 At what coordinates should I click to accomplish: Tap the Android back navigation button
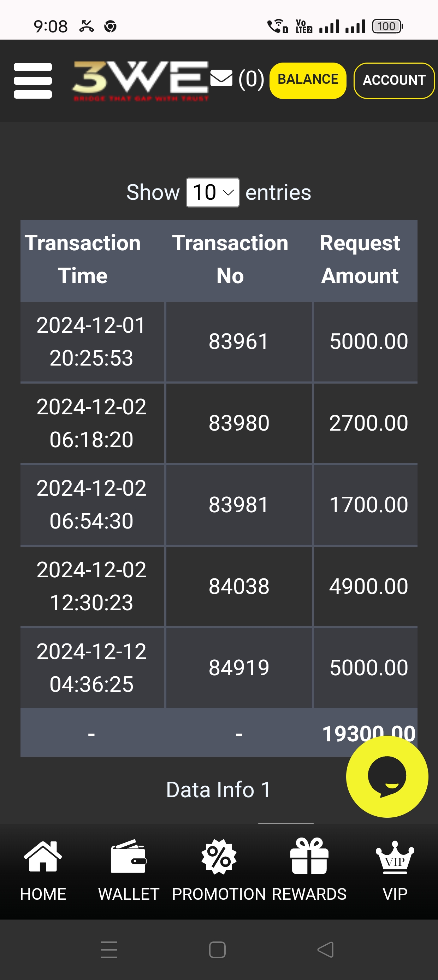325,950
